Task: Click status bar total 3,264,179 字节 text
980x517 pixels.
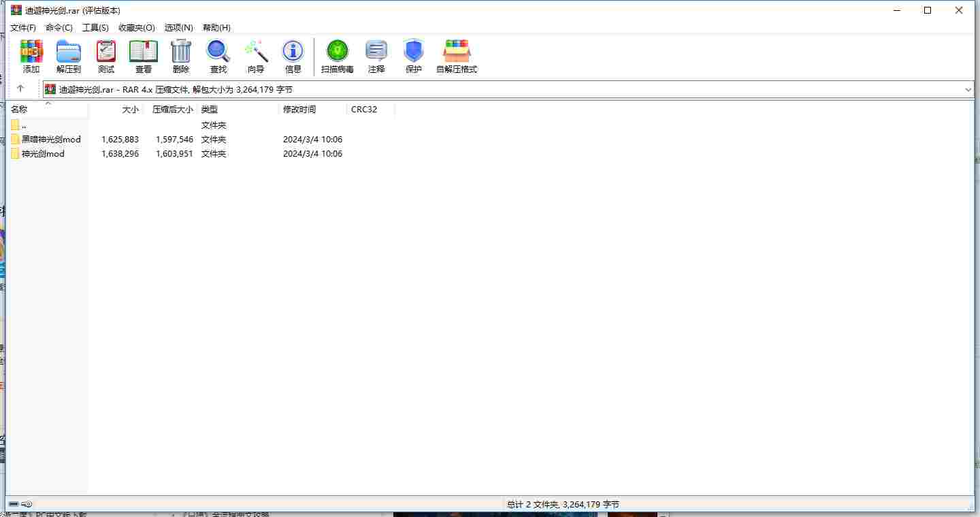Action: pos(563,504)
